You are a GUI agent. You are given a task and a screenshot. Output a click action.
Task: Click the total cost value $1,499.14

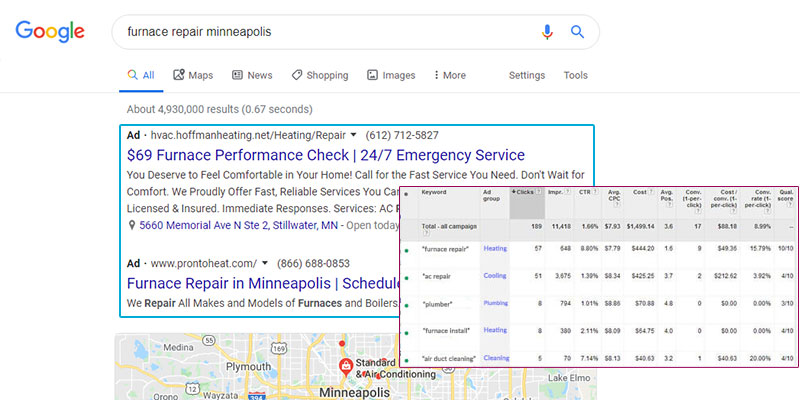pos(640,226)
